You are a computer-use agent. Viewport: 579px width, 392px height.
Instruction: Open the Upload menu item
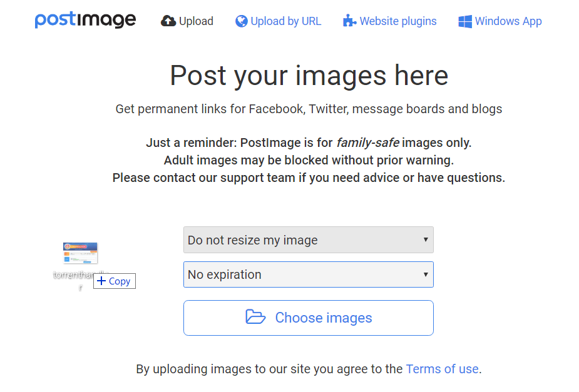(x=196, y=21)
